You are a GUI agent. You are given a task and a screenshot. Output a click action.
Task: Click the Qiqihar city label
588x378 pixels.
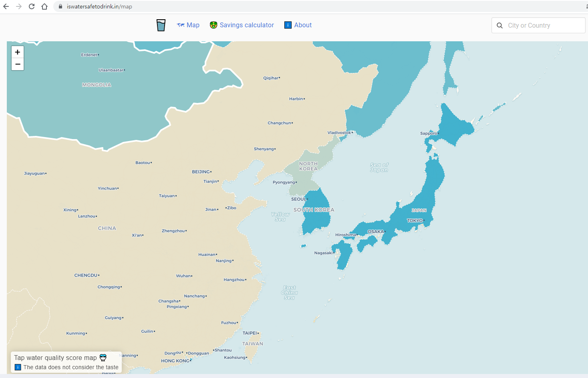tap(271, 78)
